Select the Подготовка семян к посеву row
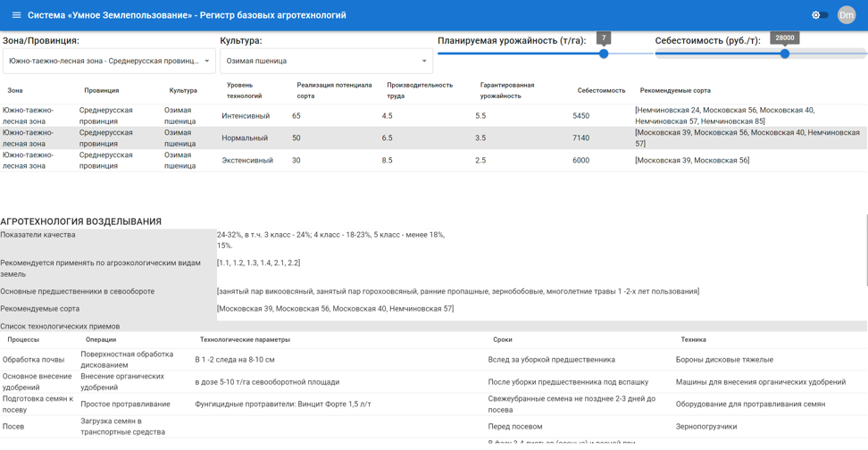The height and width of the screenshot is (450, 868). [x=433, y=404]
